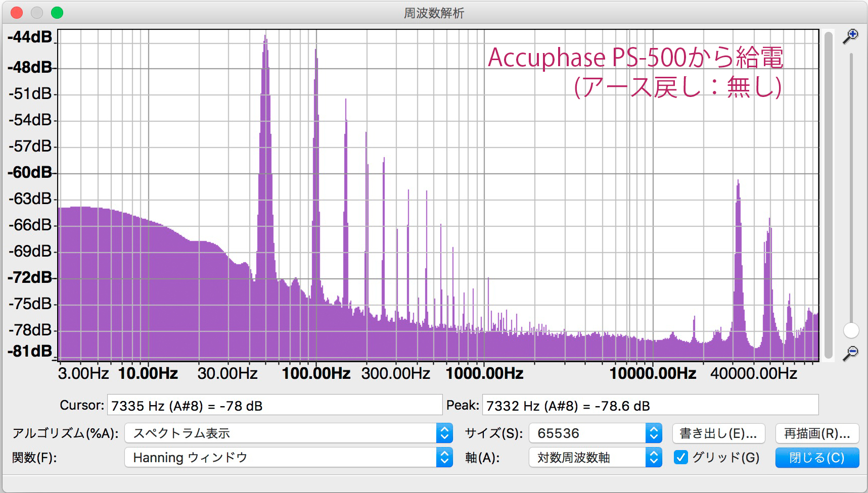The height and width of the screenshot is (493, 868).
Task: Click the vertical scrollbar beside the spectrum
Action: coord(828,195)
